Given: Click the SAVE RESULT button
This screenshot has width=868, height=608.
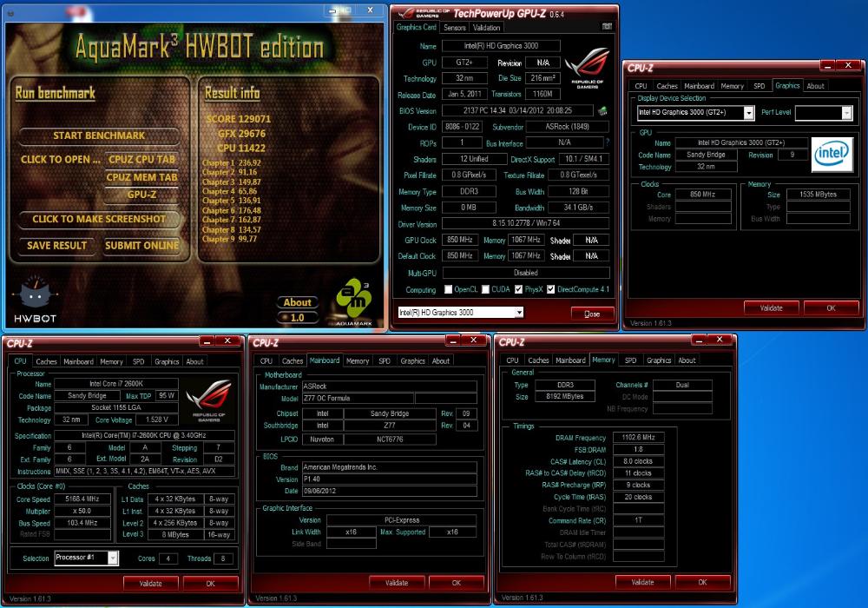Looking at the screenshot, I should coord(57,246).
